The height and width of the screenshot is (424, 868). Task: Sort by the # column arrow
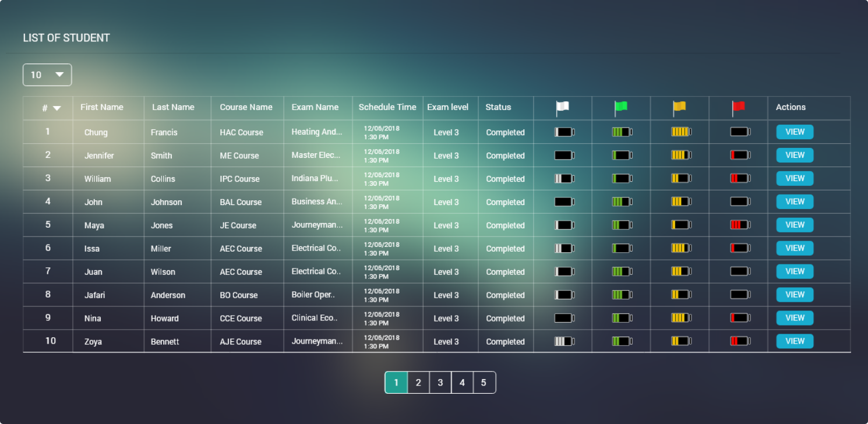(x=57, y=108)
